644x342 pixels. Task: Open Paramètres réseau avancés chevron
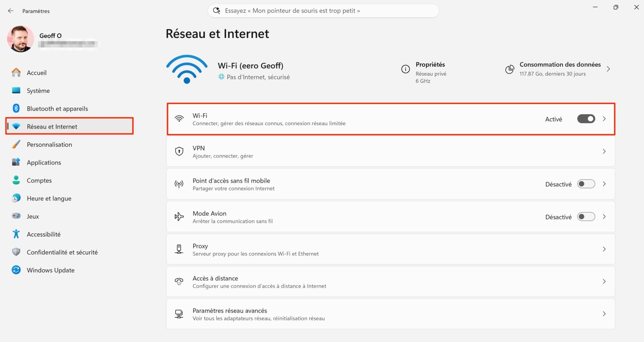(604, 314)
